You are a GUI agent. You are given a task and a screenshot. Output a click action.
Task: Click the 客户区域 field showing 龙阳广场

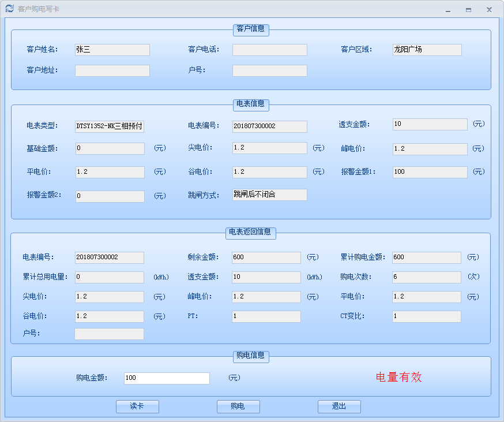click(427, 50)
